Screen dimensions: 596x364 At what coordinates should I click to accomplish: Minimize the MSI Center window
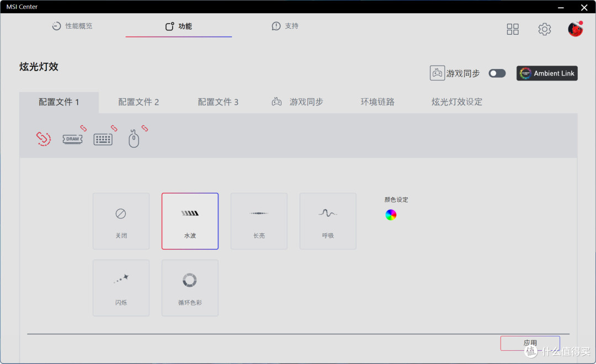click(x=561, y=7)
